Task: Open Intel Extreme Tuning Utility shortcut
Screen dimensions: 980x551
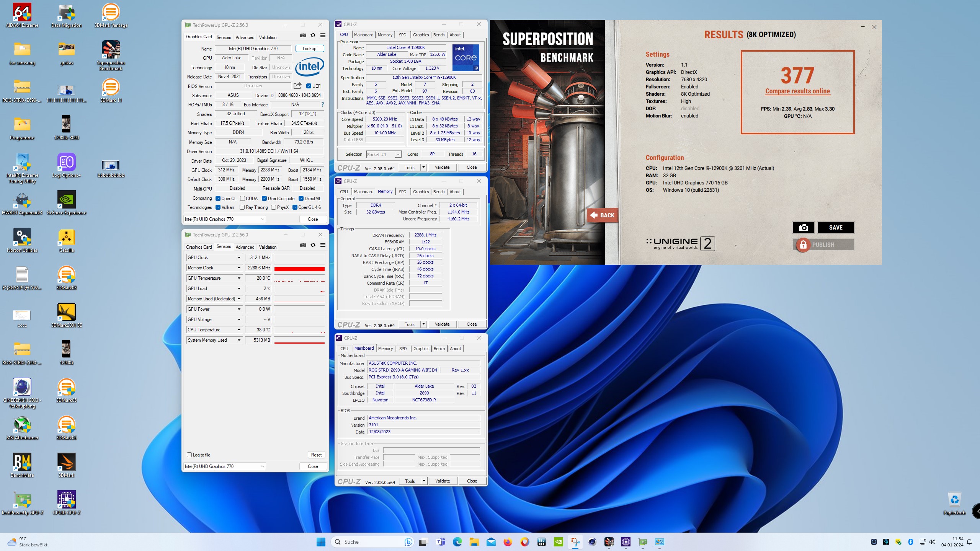Action: tap(22, 168)
